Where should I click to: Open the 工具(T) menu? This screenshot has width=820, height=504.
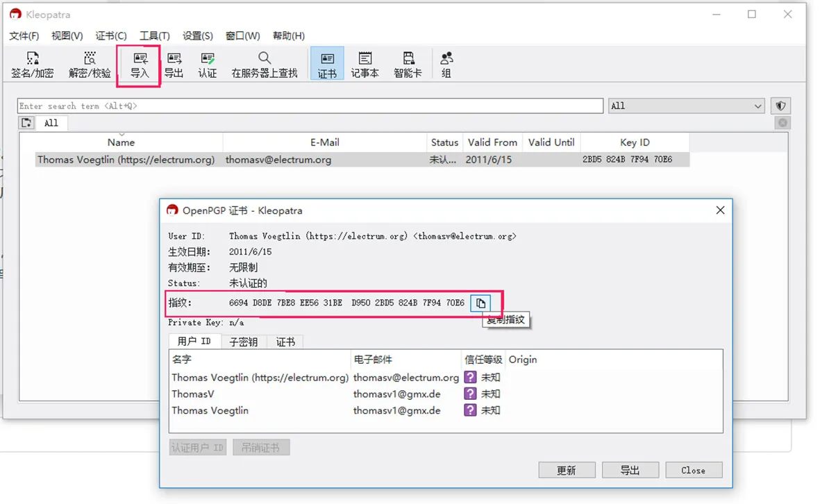coord(154,35)
